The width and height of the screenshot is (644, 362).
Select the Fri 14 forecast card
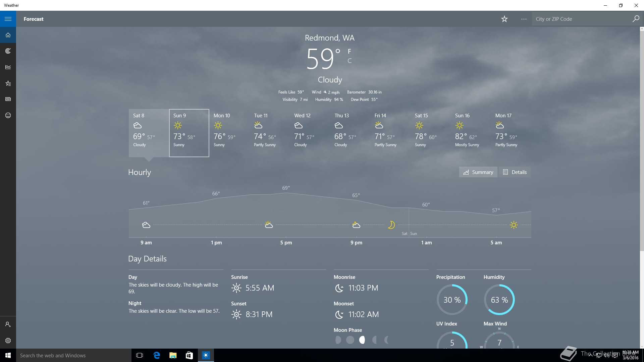390,133
